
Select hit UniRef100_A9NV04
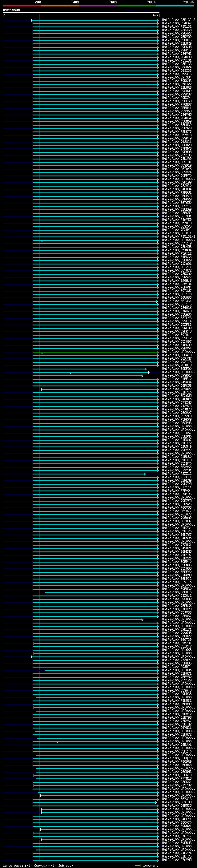point(177,349)
